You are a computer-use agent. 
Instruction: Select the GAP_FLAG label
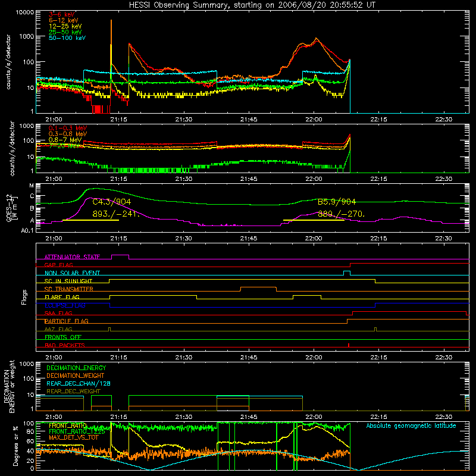coord(58,265)
